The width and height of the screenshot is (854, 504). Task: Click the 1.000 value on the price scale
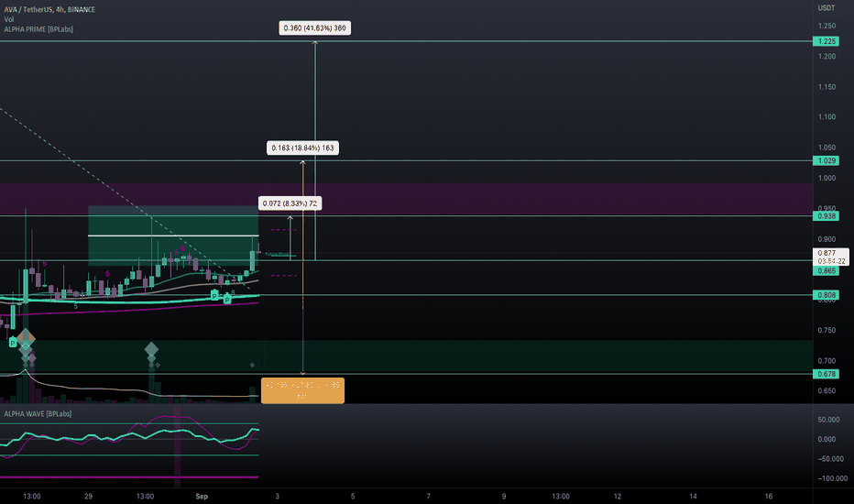click(827, 178)
